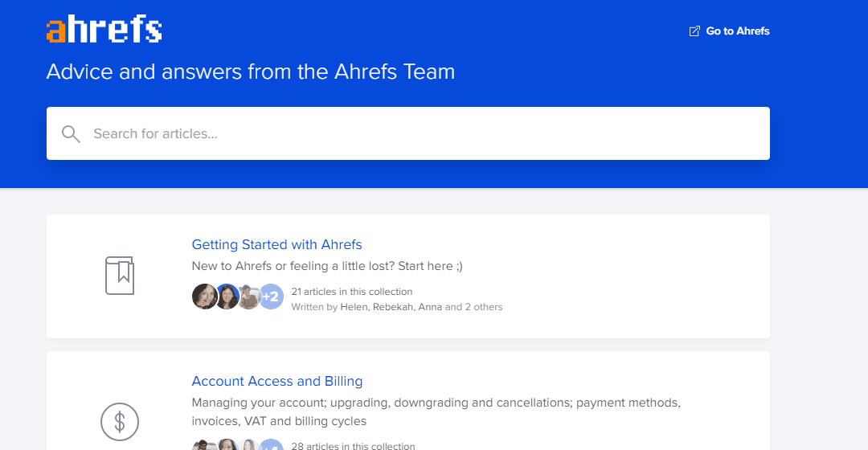868x450 pixels.
Task: Click the '28 articles in this collection' text
Action: 353,446
